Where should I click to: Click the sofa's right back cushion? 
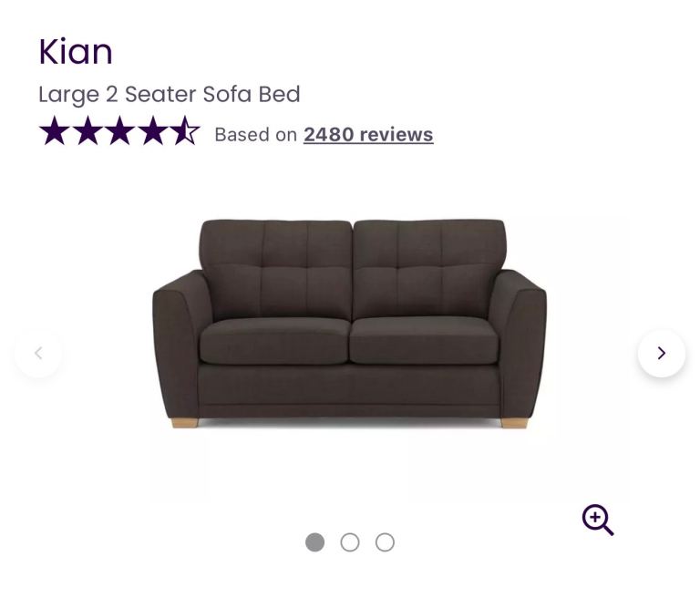pyautogui.click(x=428, y=267)
